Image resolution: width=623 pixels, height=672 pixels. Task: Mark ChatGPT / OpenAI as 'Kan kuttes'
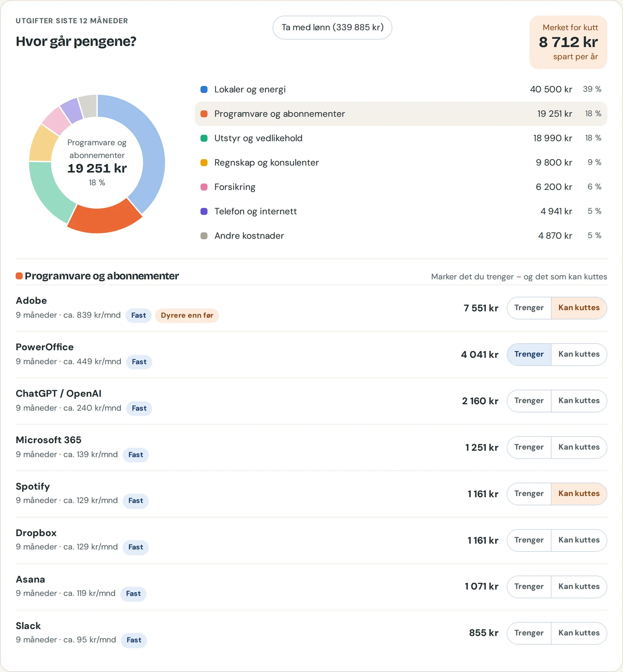[579, 401]
